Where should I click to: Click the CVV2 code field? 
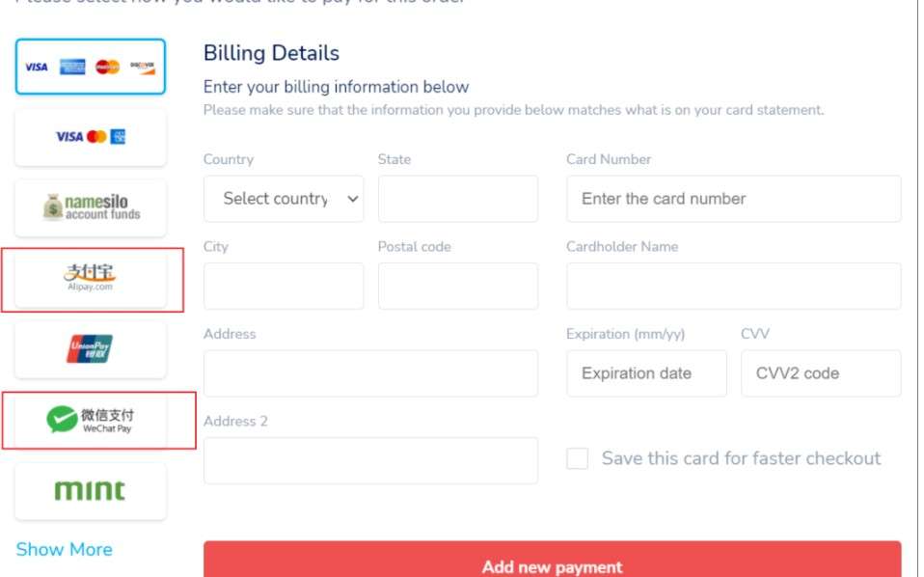pyautogui.click(x=820, y=373)
